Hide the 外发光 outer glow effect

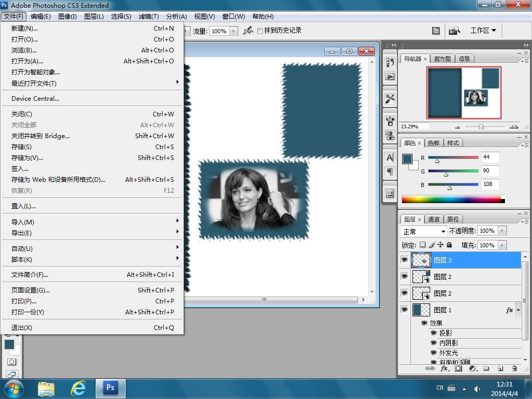point(433,353)
